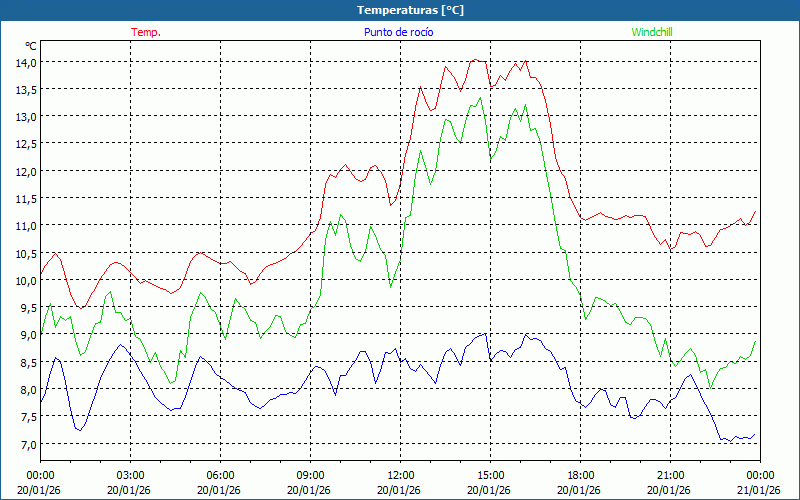Click the "Temperaturas [°C]" chart title
This screenshot has width=800, height=500.
tap(410, 10)
